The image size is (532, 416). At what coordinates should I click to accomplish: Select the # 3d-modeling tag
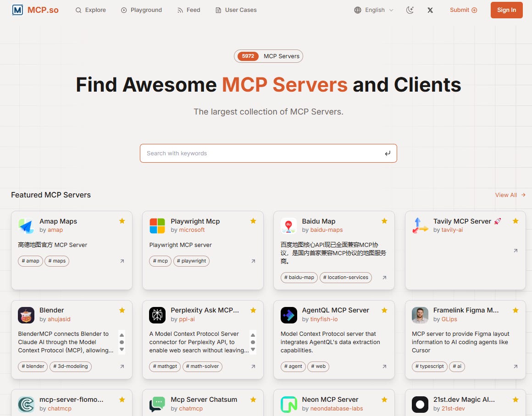coord(71,366)
